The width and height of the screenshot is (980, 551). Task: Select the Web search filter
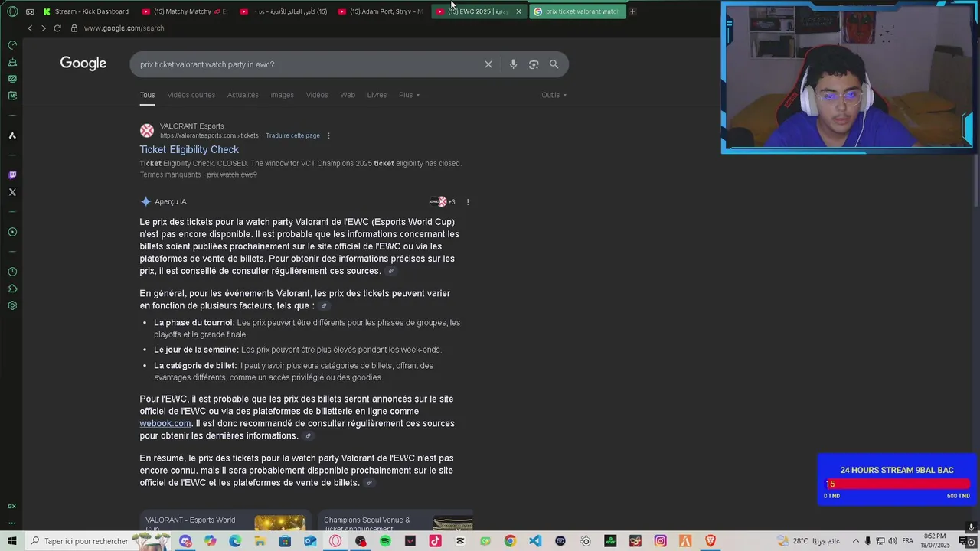(348, 95)
